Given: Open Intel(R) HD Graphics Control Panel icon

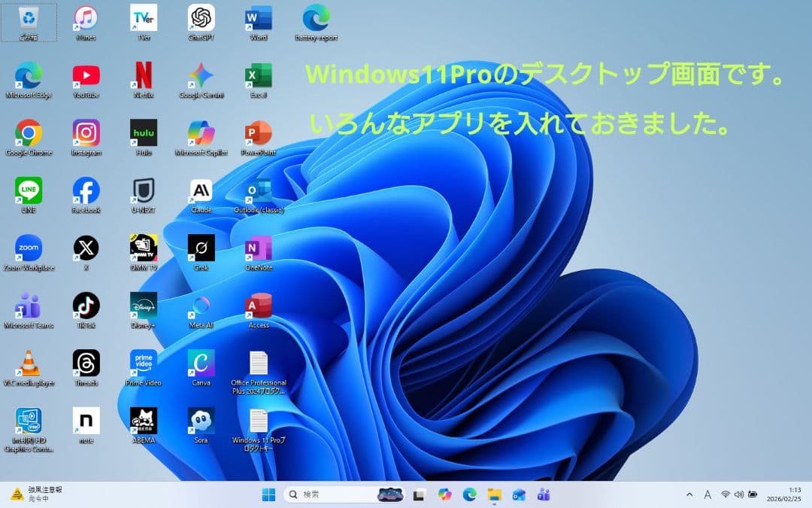Looking at the screenshot, I should (x=29, y=430).
